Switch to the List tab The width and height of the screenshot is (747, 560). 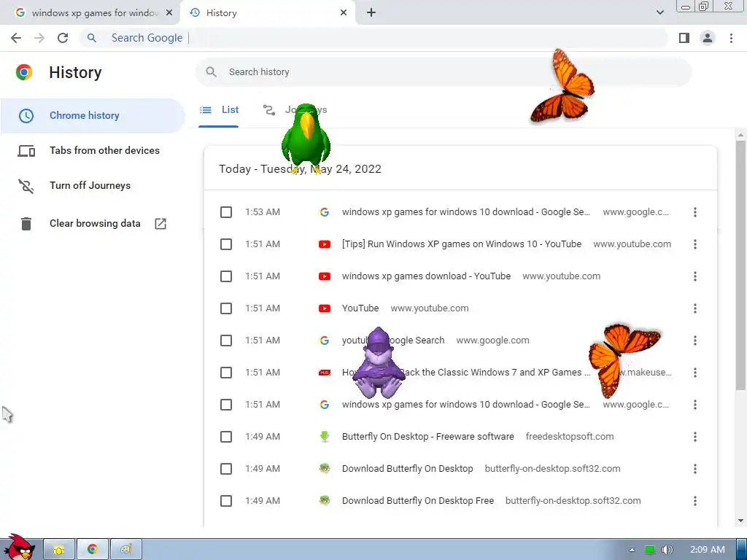(x=219, y=110)
